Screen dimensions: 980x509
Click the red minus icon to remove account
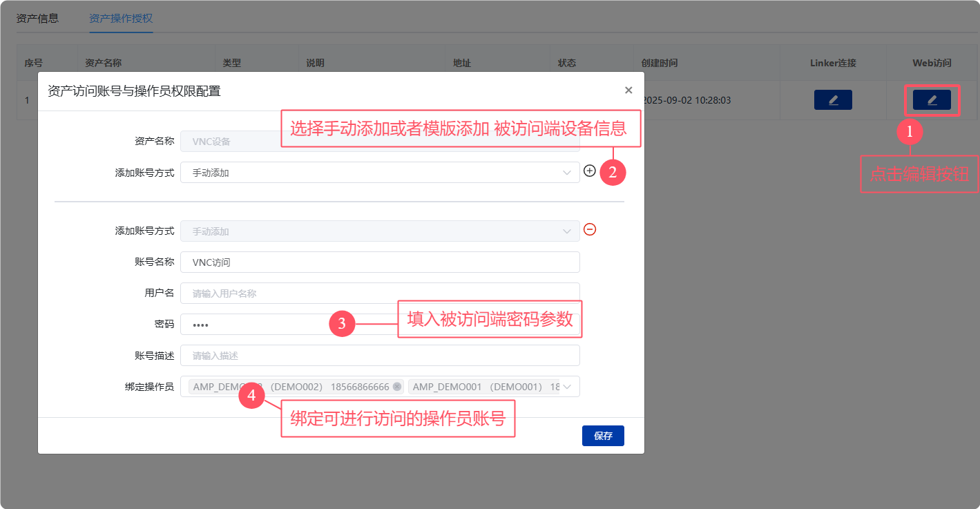click(x=589, y=229)
